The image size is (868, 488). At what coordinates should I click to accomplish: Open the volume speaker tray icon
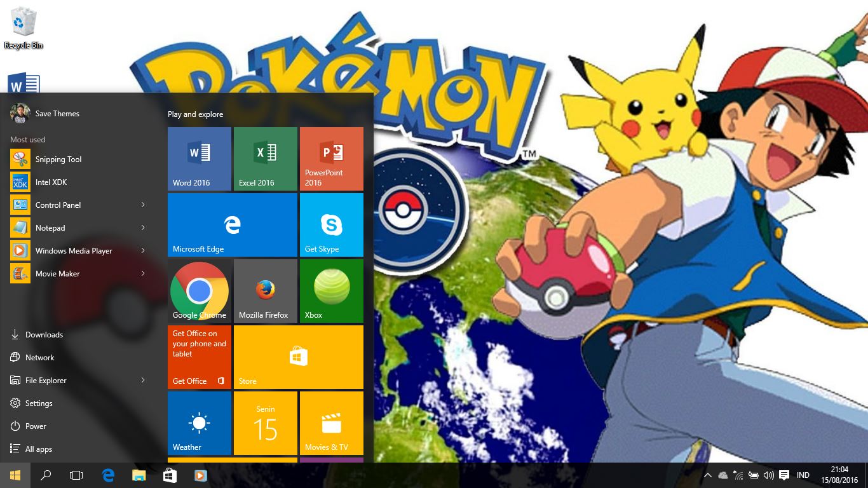tap(769, 475)
